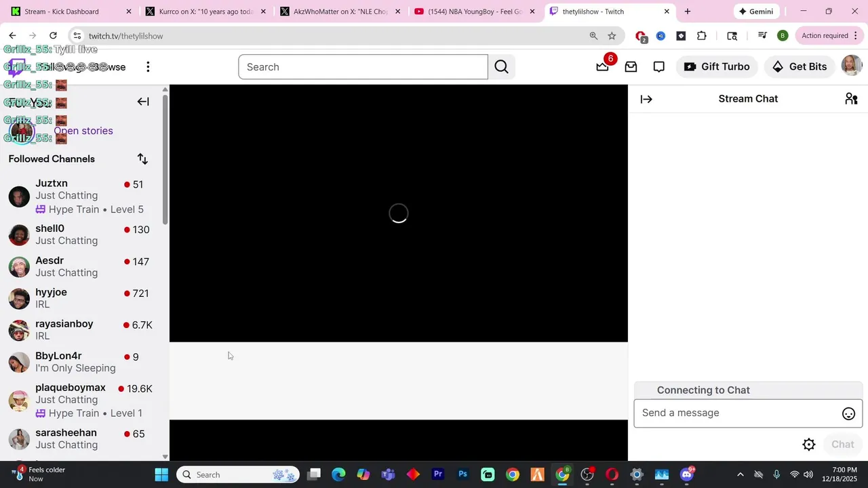Open BbyLon4r channel in sidebar
This screenshot has height=488, width=868.
[81, 362]
